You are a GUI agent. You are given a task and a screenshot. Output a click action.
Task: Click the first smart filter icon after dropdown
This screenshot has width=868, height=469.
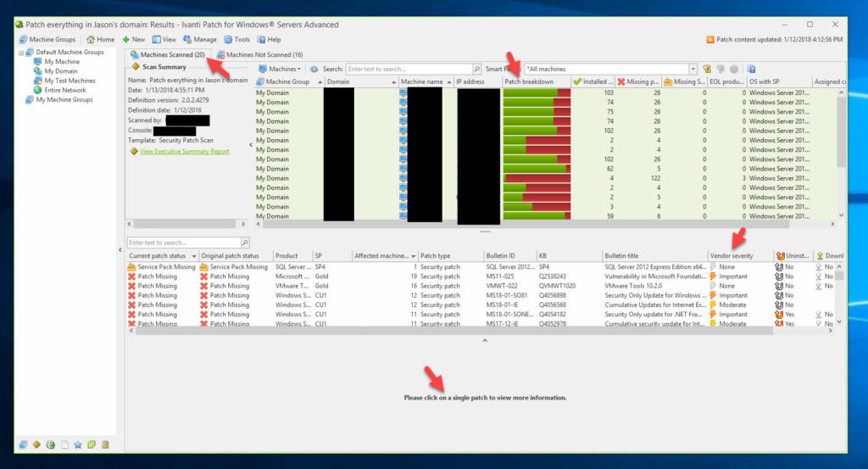coord(706,69)
